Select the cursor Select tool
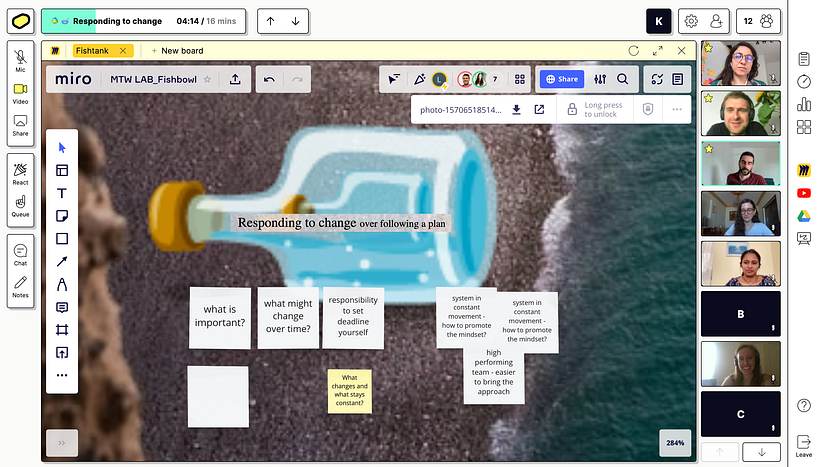Screen dimensions: 820x467 pos(62,148)
